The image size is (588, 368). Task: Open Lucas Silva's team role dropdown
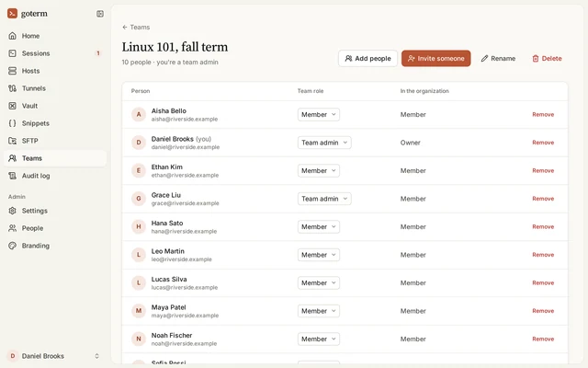[319, 282]
